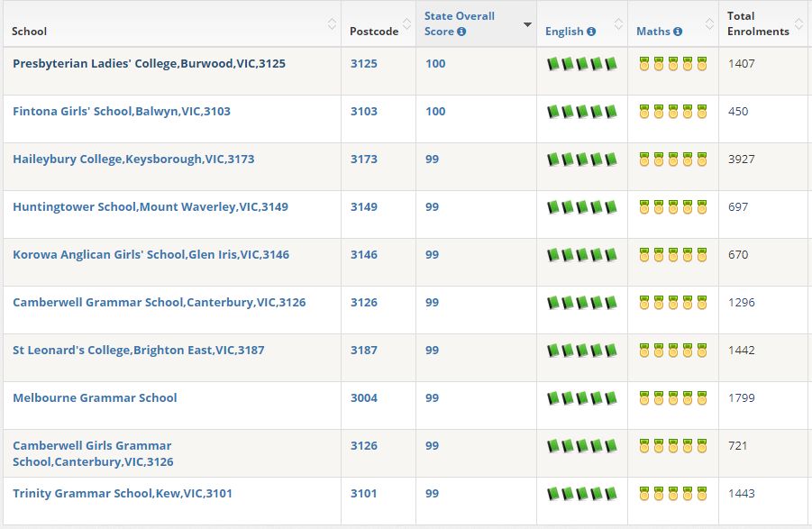Click Maths medal rating for Haileybury College
This screenshot has height=529, width=812.
point(672,159)
